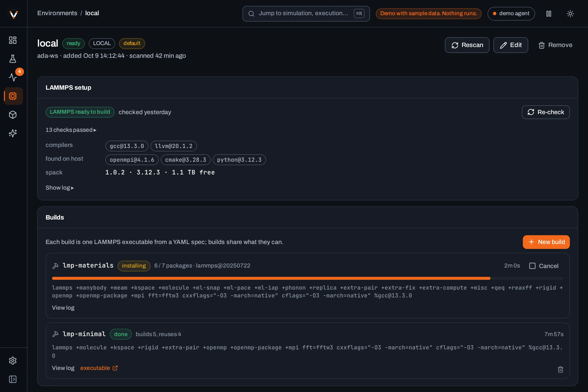Delete lmp-minimal build with trash icon
Image resolution: width=588 pixels, height=392 pixels.
coord(560,369)
